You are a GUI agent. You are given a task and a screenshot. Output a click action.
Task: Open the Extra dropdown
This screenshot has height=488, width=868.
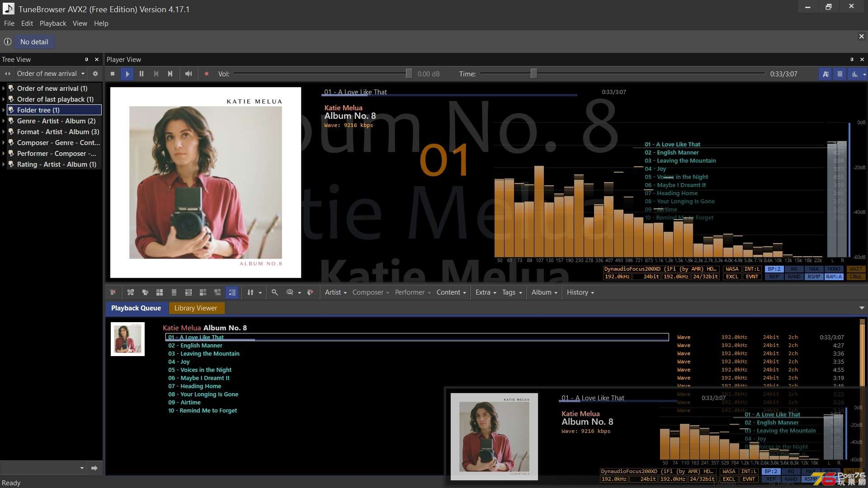pos(486,292)
